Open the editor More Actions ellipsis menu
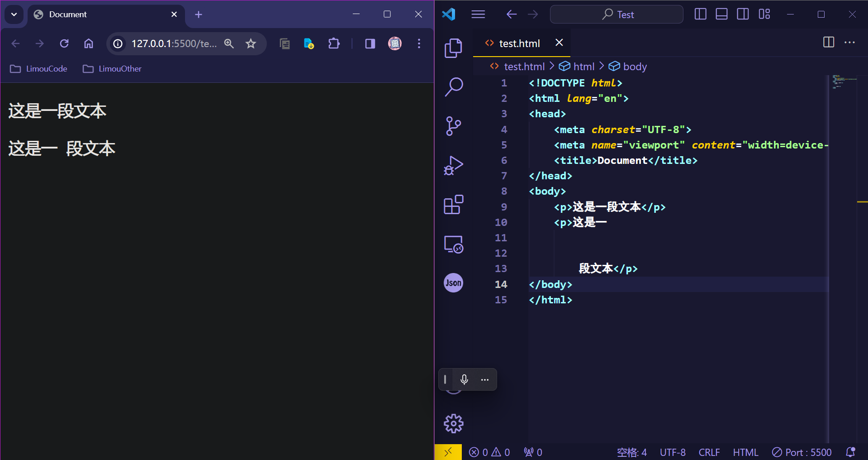This screenshot has height=460, width=868. 849,43
